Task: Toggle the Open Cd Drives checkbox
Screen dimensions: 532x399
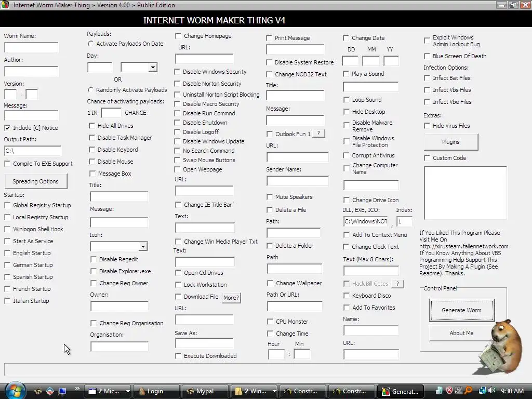Action: point(178,273)
